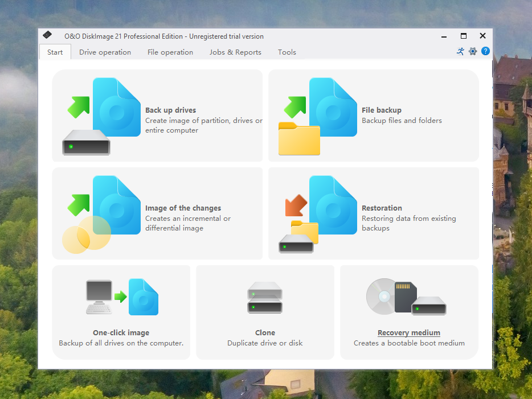Click the Back up drives title text
Viewport: 532px width, 399px height.
click(x=170, y=110)
